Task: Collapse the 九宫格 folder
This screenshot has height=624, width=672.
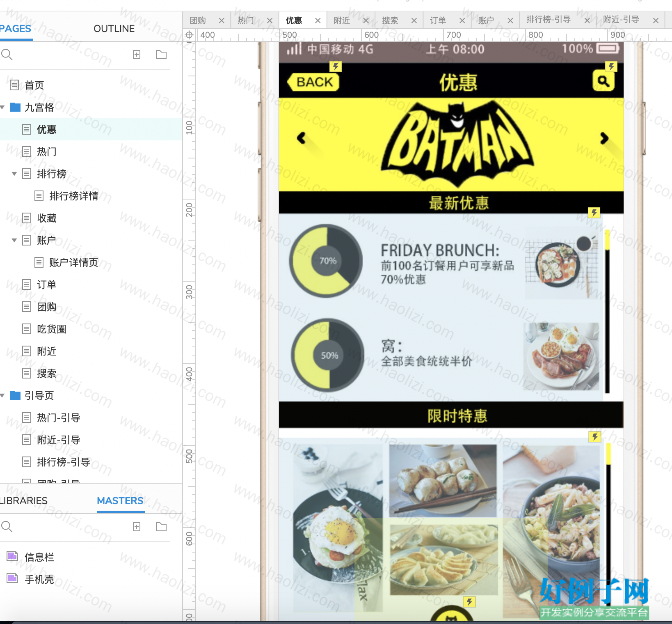Action: [x=2, y=108]
